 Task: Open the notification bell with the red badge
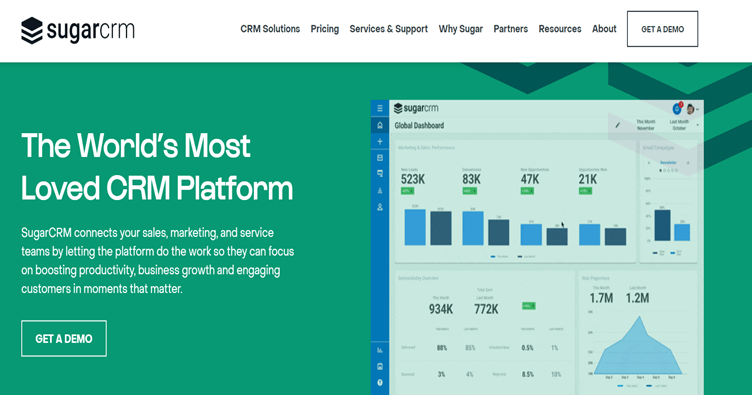pos(677,108)
